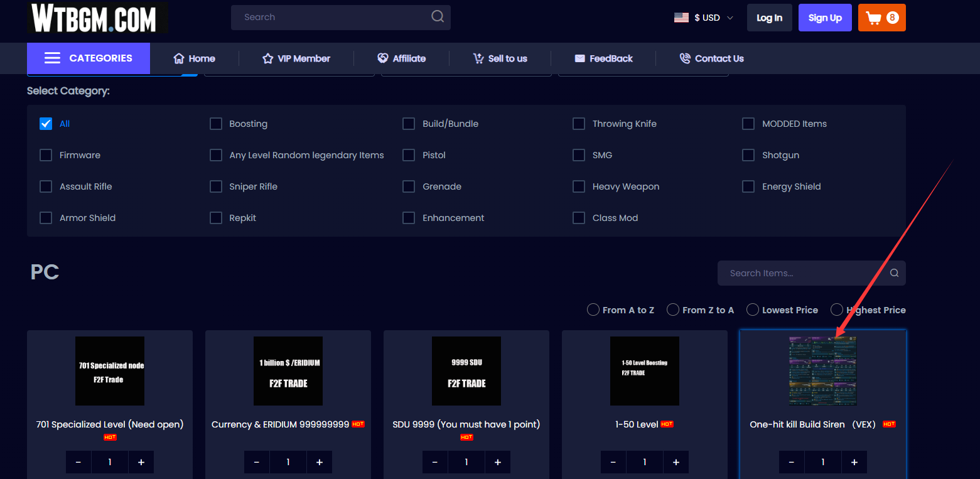Decrease quantity for One-hit kill Build Siren
980x479 pixels.
792,462
